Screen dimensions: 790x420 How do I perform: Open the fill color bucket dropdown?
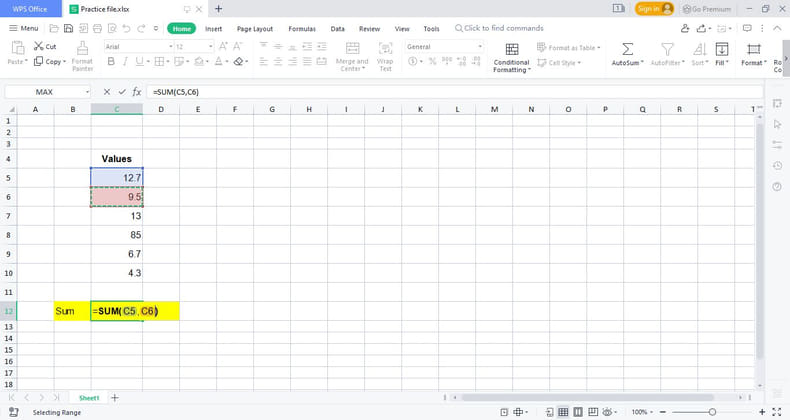click(x=207, y=61)
